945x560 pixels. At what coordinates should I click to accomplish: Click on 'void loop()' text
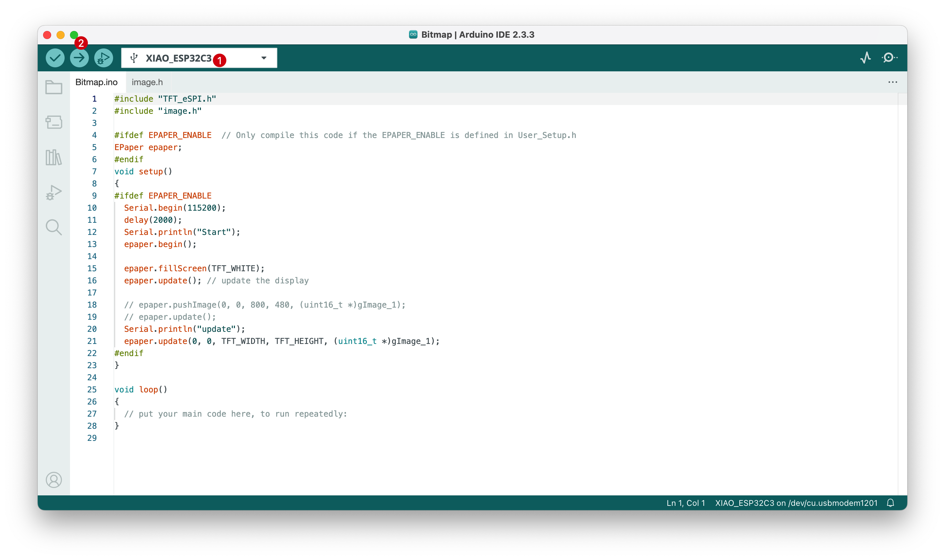(141, 390)
